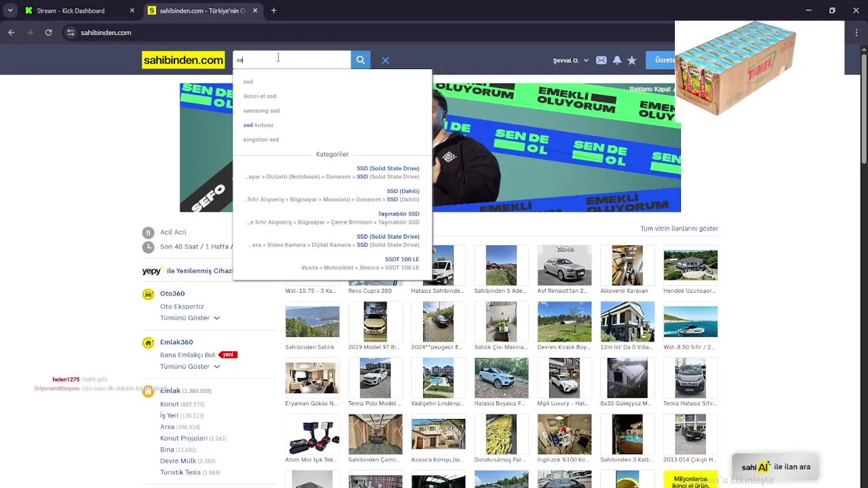This screenshot has width=868, height=488.
Task: Open Turistik Tesis category link
Action: (x=180, y=472)
